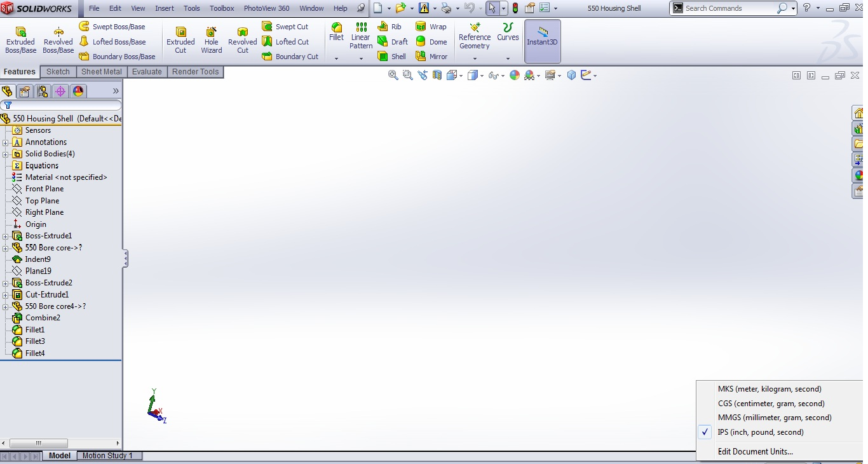Open the Motion Study 1 tab
Screen dimensions: 868x464
coord(108,456)
